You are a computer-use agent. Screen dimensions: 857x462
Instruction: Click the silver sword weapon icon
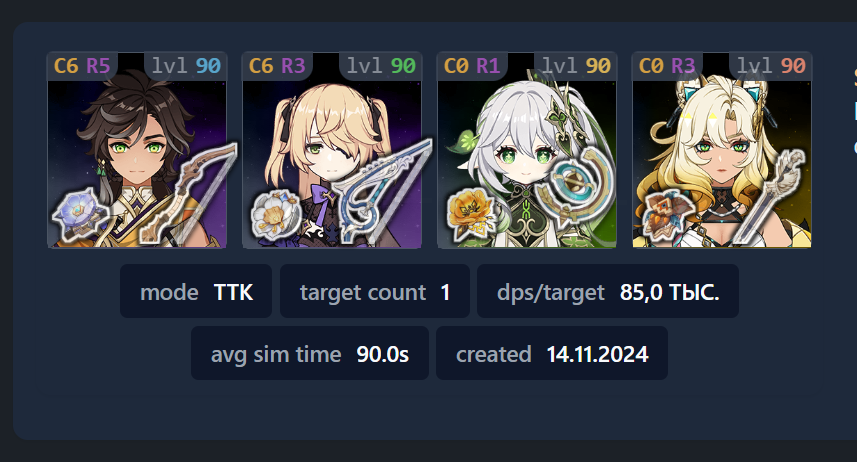pos(768,196)
